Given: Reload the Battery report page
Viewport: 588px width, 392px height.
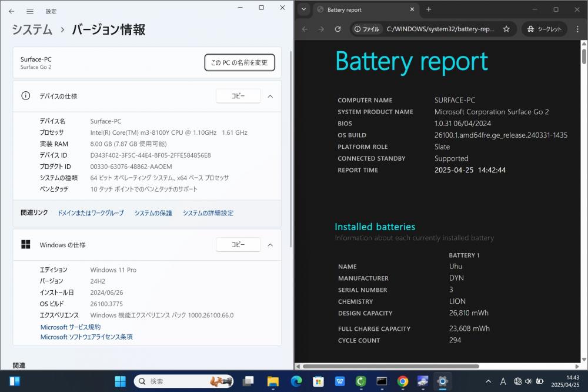Looking at the screenshot, I should (x=338, y=29).
